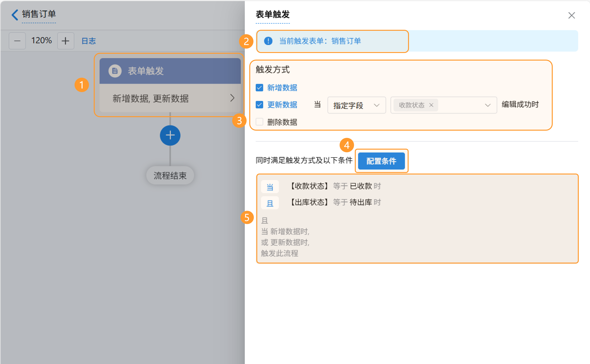Click the back arrow next to 销售订单
The width and height of the screenshot is (590, 364).
[15, 15]
